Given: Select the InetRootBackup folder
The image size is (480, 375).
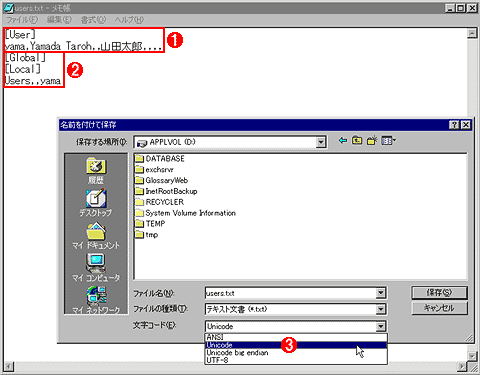Looking at the screenshot, I should click(167, 191).
